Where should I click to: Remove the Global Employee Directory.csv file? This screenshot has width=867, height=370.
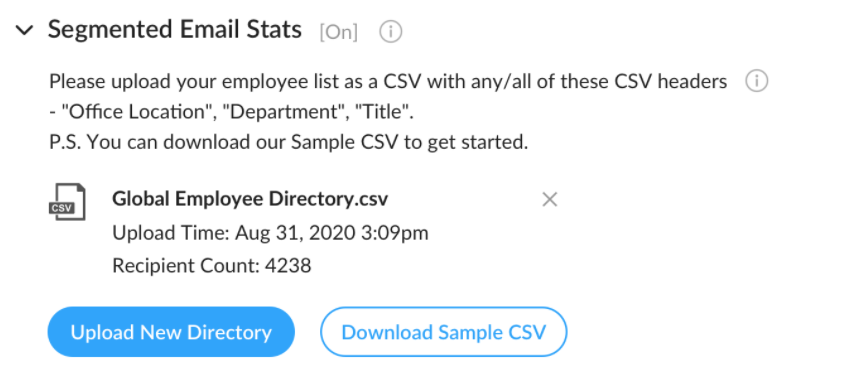pos(550,200)
